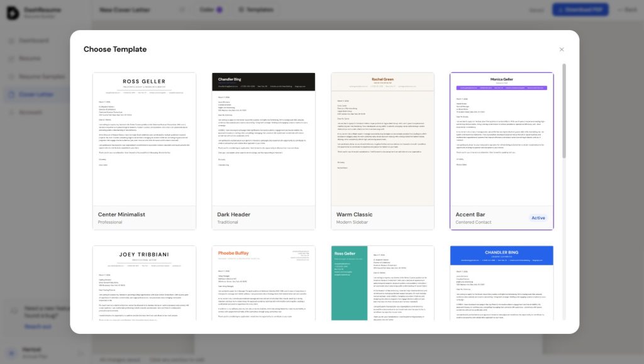Click Back in the top right corner
The height and width of the screenshot is (364, 644).
pos(627,9)
